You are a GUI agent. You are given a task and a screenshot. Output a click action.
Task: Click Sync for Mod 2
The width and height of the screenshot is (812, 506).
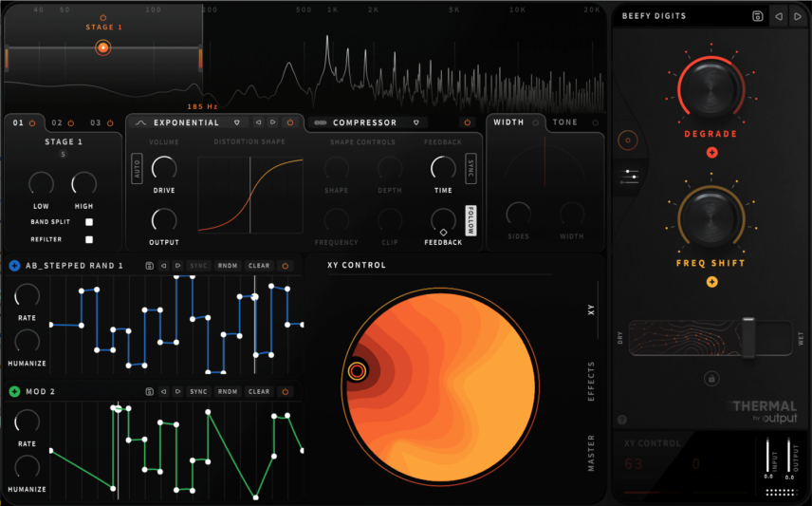pyautogui.click(x=198, y=391)
